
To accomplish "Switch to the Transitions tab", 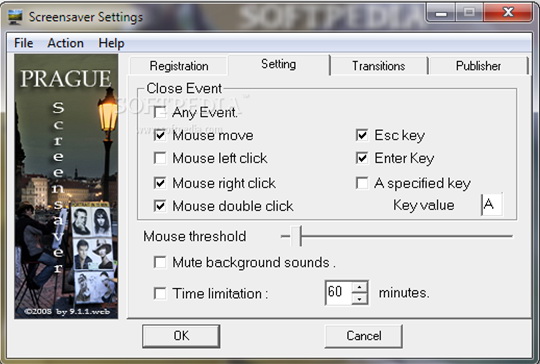I will click(378, 66).
